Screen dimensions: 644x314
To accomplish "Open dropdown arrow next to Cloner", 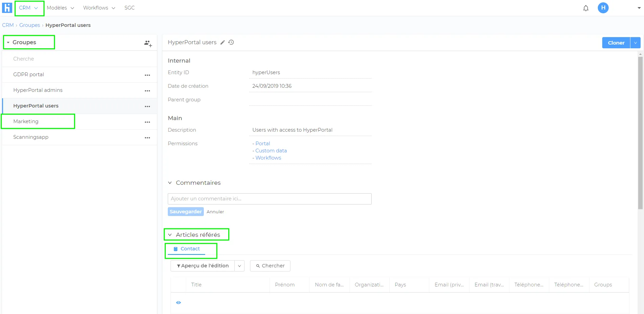I will pyautogui.click(x=636, y=43).
